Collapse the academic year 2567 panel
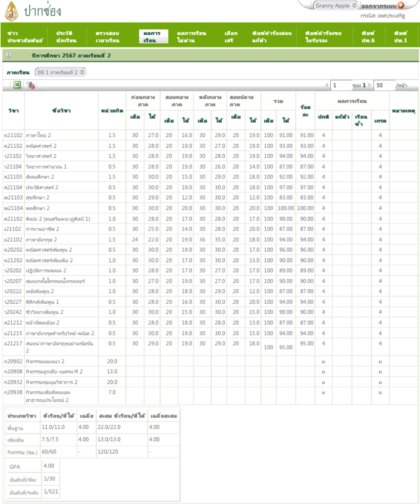This screenshot has height=504, width=420. (9, 55)
